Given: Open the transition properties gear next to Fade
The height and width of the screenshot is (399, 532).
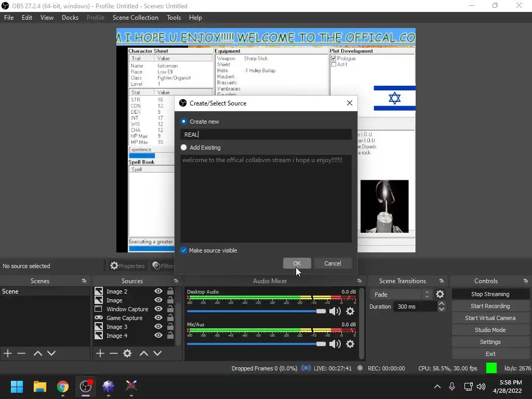Looking at the screenshot, I should coord(440,294).
